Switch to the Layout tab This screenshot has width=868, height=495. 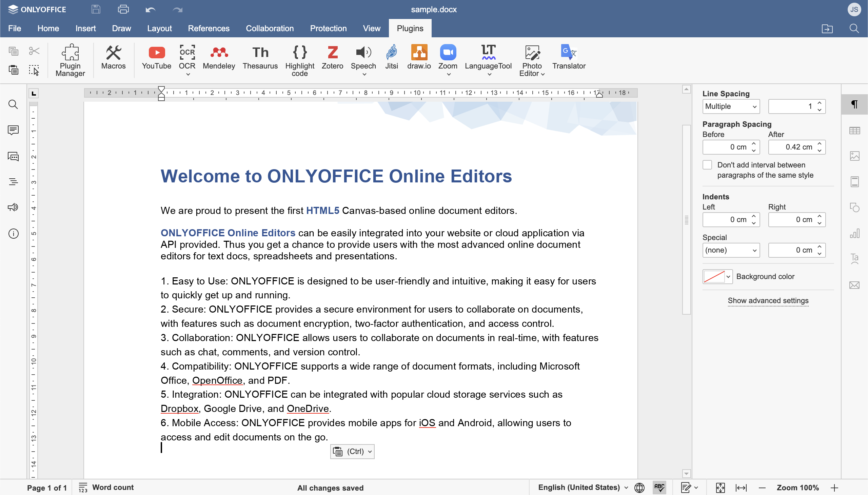click(x=159, y=28)
